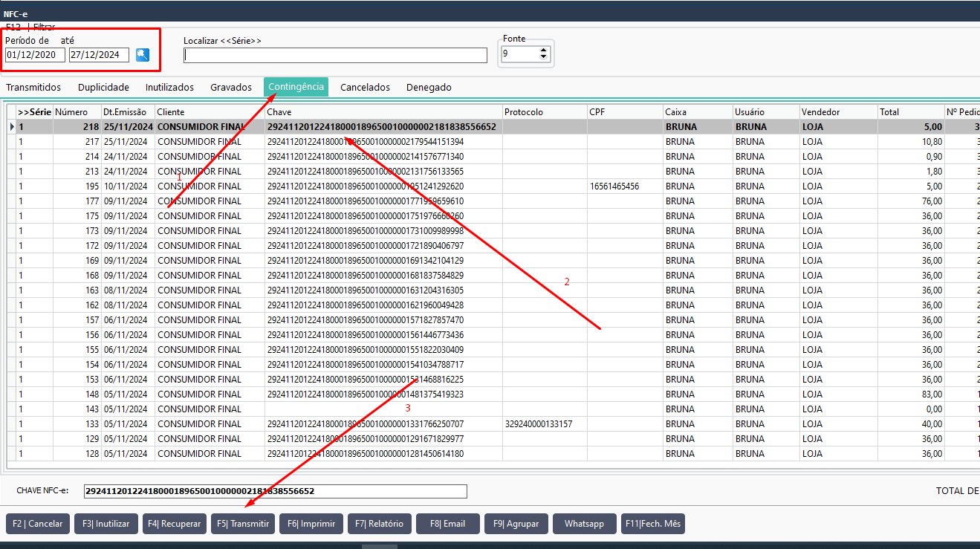Image resolution: width=980 pixels, height=549 pixels.
Task: Focus the Localizar Série search field
Action: tap(335, 55)
